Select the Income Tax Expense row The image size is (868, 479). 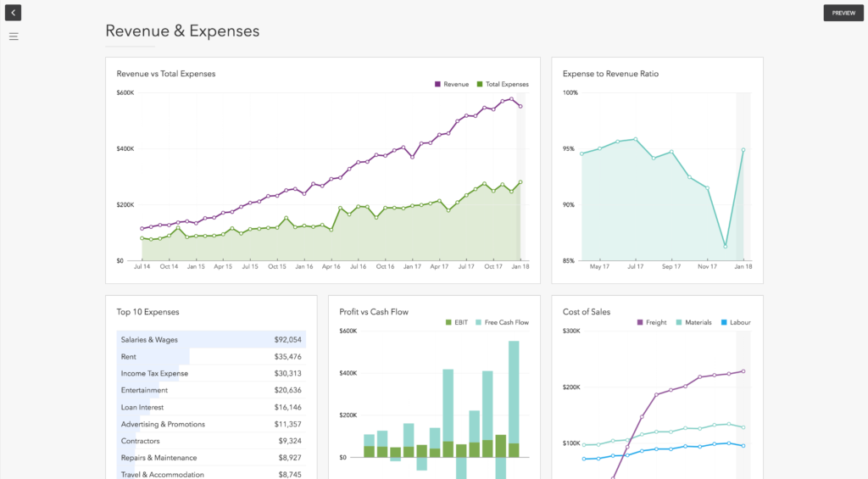pyautogui.click(x=211, y=374)
